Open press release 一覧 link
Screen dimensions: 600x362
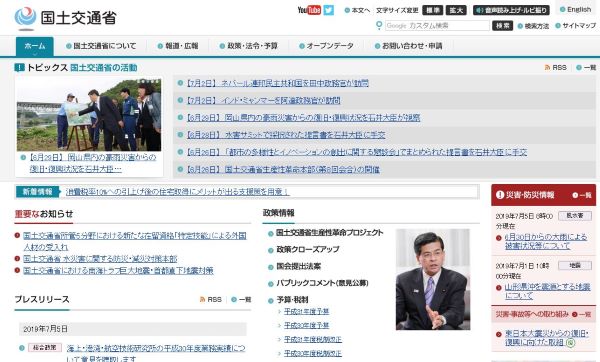tap(241, 299)
